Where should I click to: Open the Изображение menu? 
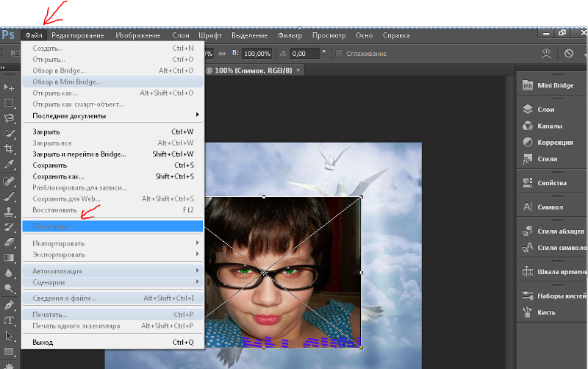[x=138, y=35]
